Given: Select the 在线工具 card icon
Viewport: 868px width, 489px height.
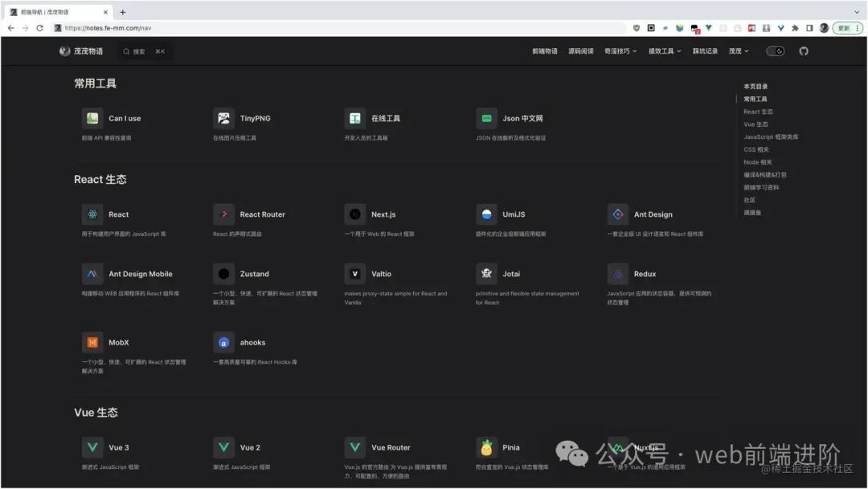Looking at the screenshot, I should [x=355, y=118].
